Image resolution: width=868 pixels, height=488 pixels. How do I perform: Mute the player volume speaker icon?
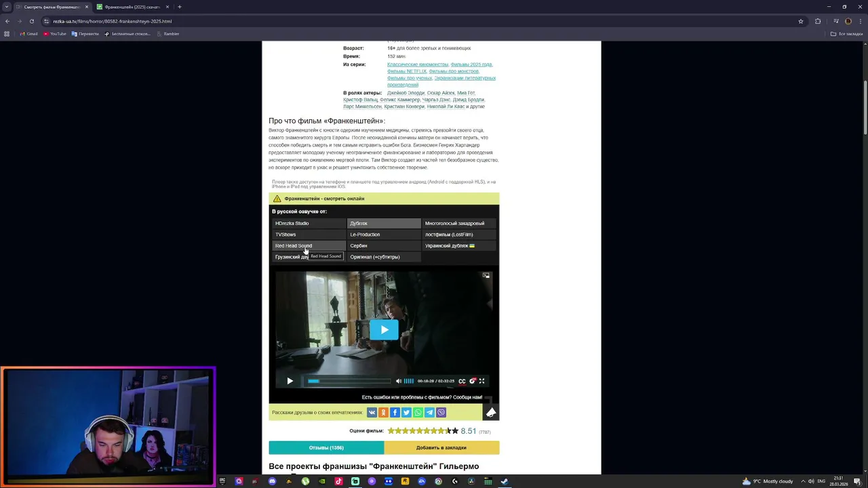click(x=399, y=381)
